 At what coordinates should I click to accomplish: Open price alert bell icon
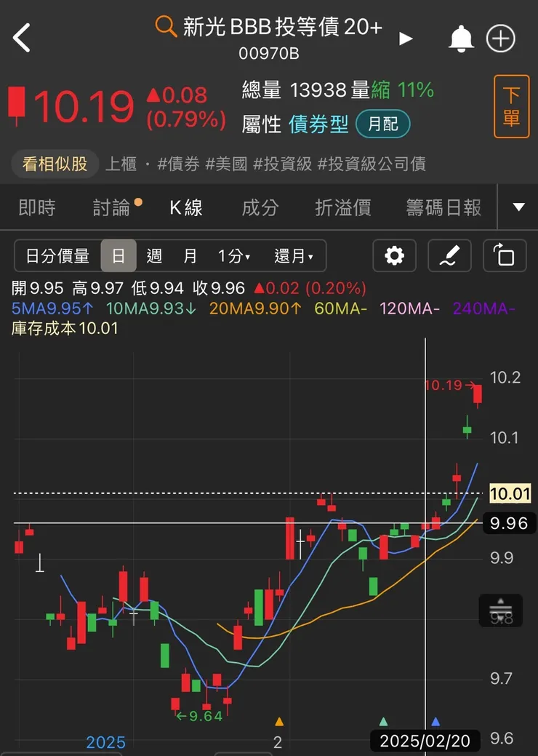461,38
